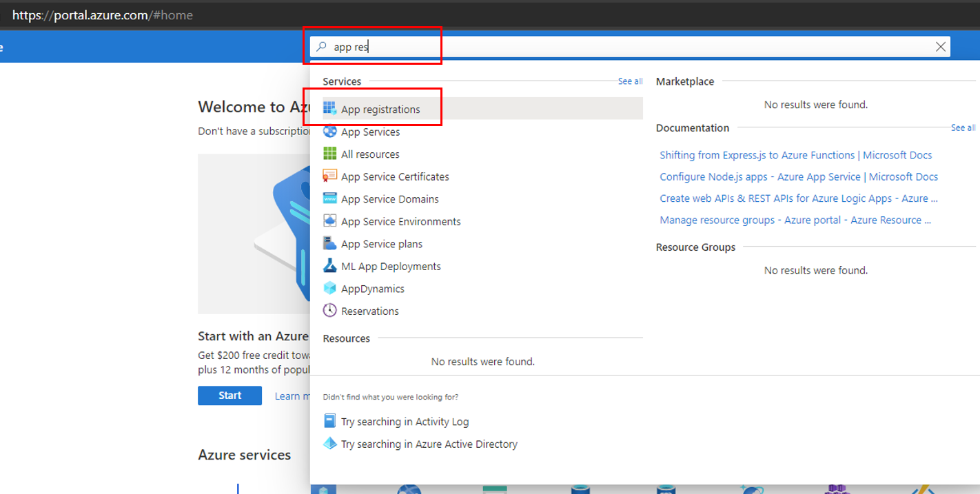Click the search magnifier icon
The height and width of the screenshot is (494, 980).
point(321,47)
